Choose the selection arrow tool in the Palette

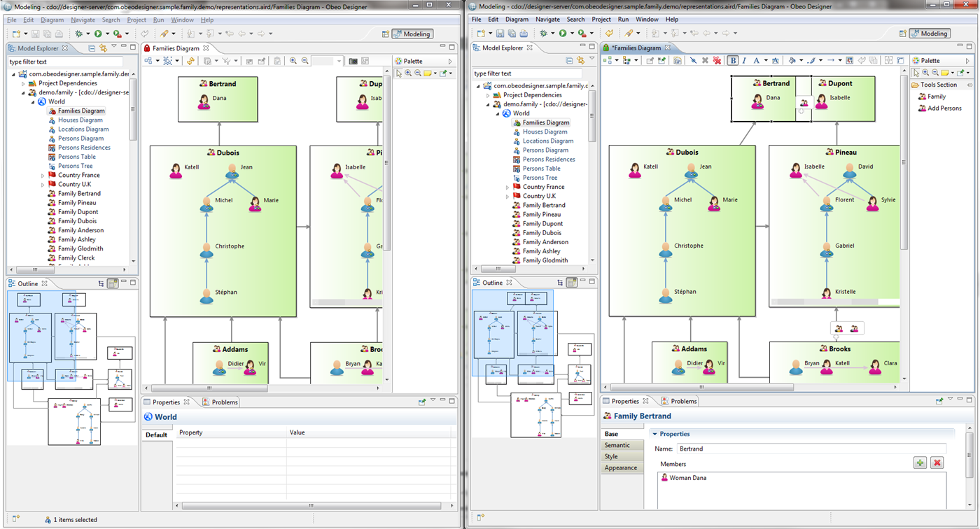pos(916,73)
